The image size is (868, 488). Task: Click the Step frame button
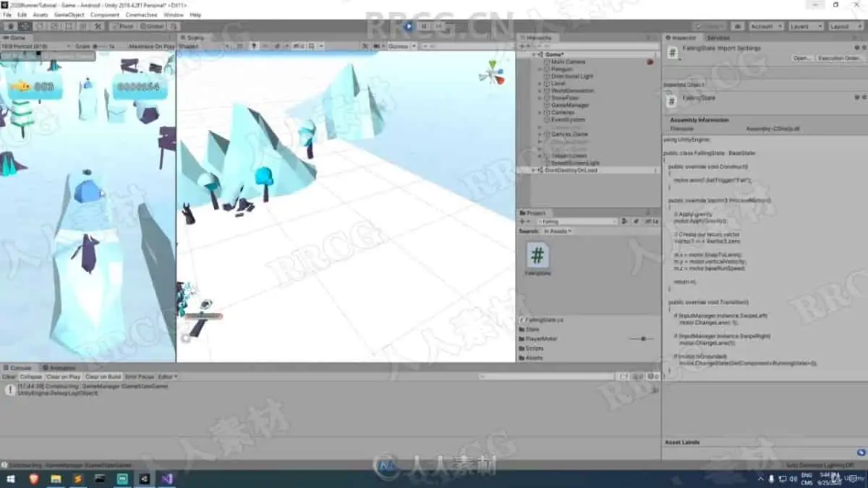tap(441, 26)
